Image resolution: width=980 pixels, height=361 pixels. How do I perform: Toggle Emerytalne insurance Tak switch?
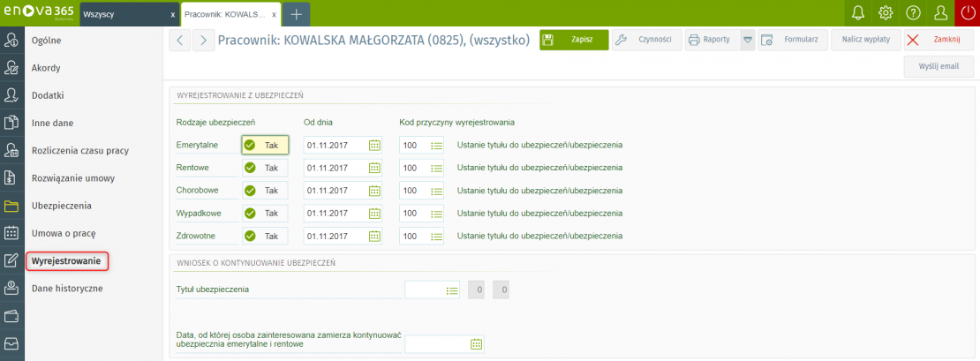pyautogui.click(x=264, y=145)
